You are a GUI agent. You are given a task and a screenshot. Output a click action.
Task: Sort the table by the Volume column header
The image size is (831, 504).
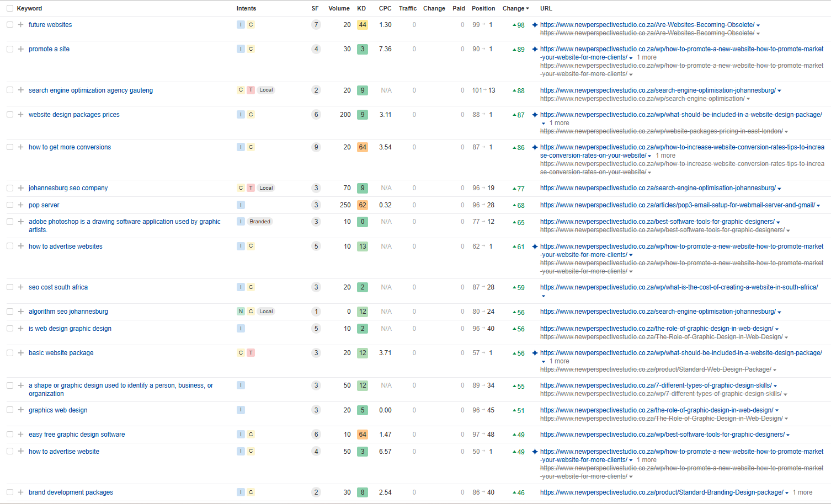click(339, 8)
